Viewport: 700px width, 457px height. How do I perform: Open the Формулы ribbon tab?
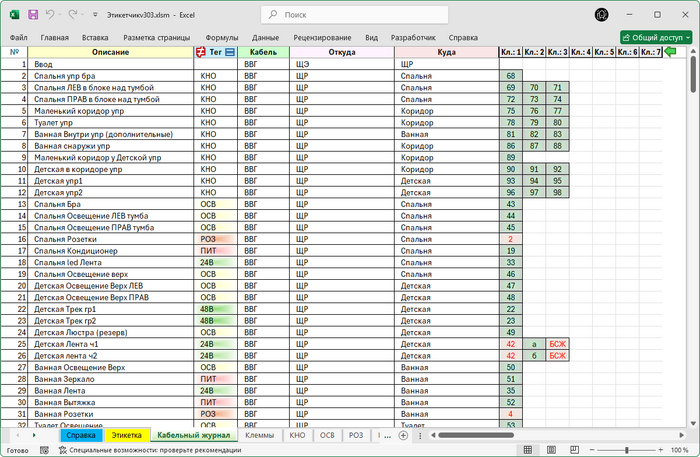221,37
